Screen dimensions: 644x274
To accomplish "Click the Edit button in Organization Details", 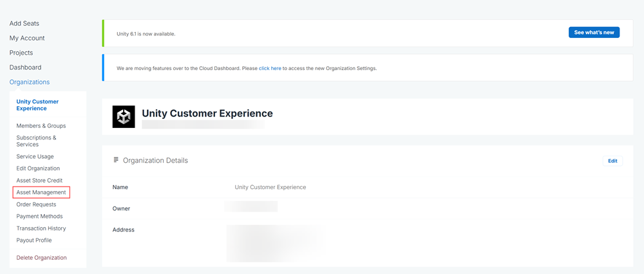I will point(612,161).
